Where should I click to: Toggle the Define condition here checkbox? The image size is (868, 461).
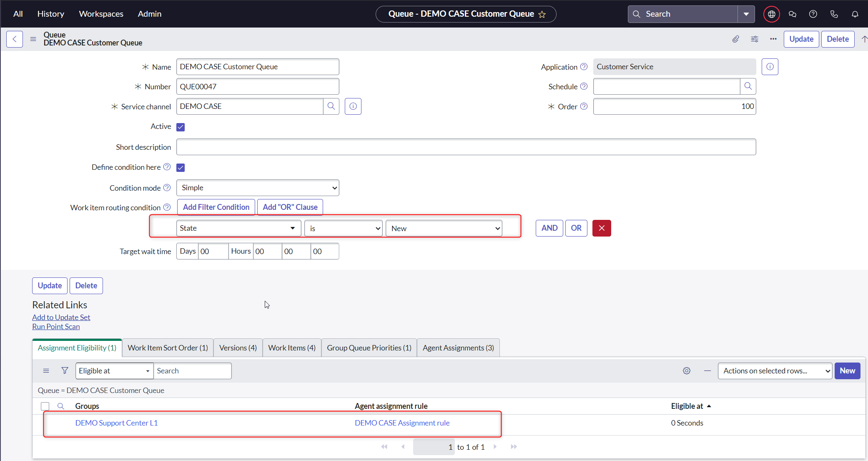tap(181, 168)
